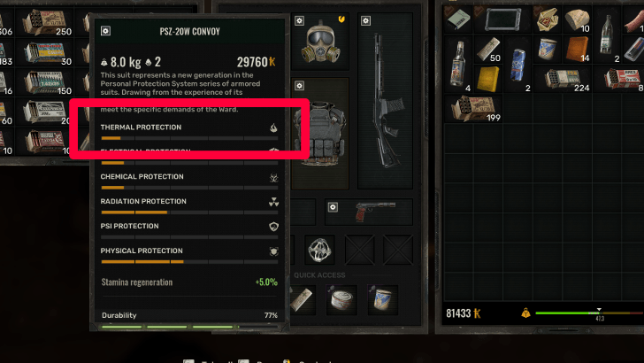Screen dimensions: 644x363
Task: Click the gear icon beside the pistol
Action: [333, 207]
